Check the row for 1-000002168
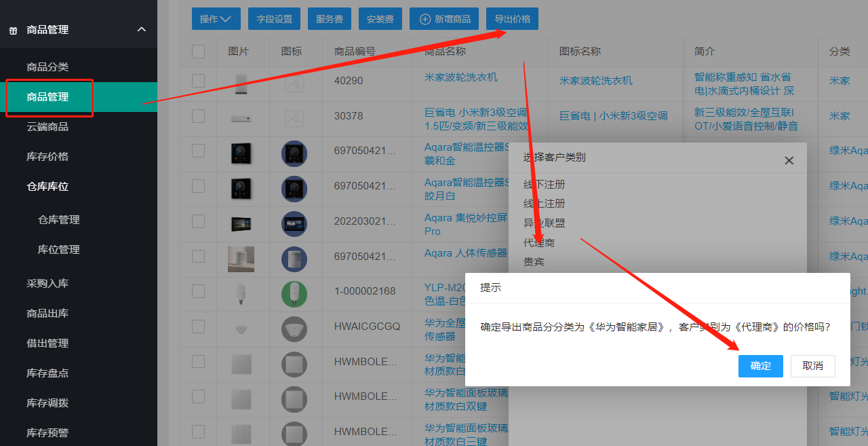 pos(198,291)
